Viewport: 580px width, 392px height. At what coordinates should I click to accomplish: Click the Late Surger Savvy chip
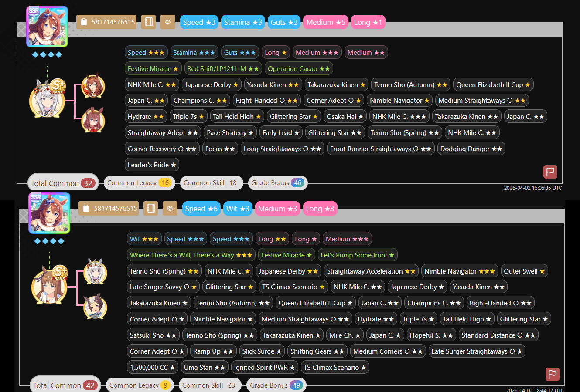coord(163,287)
